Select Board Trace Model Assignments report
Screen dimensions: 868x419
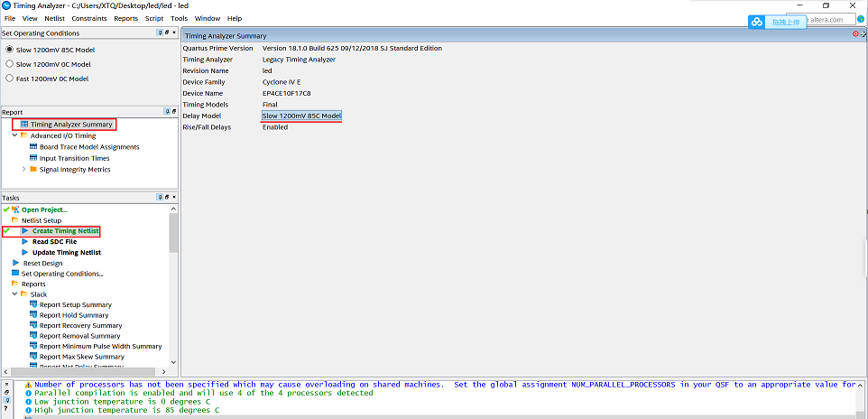point(89,147)
